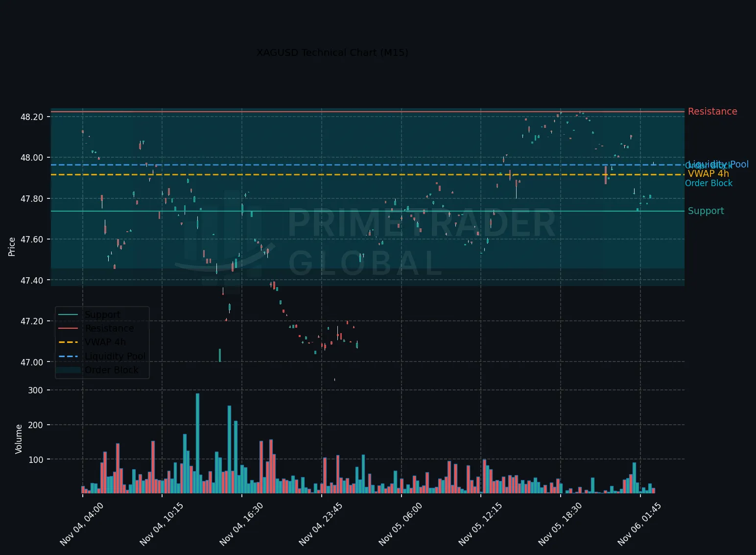Screen dimensions: 756x555
Task: Click the dashed orange VWAP line on the chart
Action: [367, 174]
